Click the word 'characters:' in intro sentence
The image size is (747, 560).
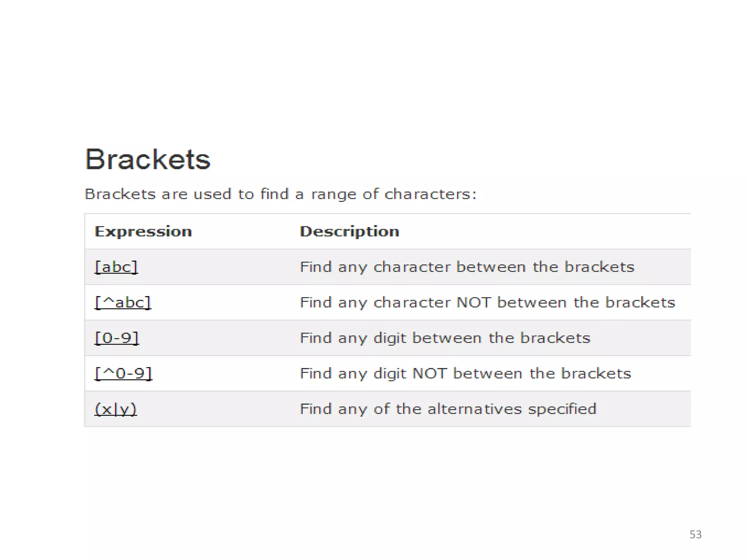coord(430,194)
